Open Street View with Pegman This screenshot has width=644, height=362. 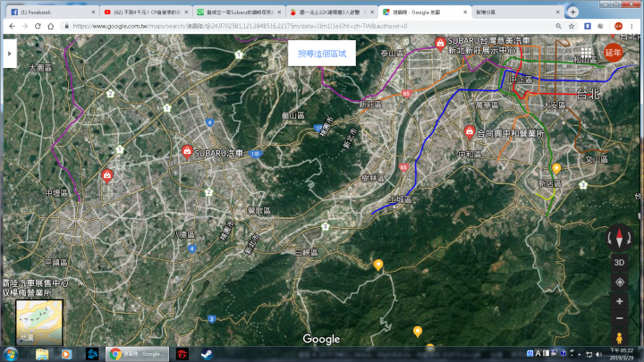[x=619, y=337]
